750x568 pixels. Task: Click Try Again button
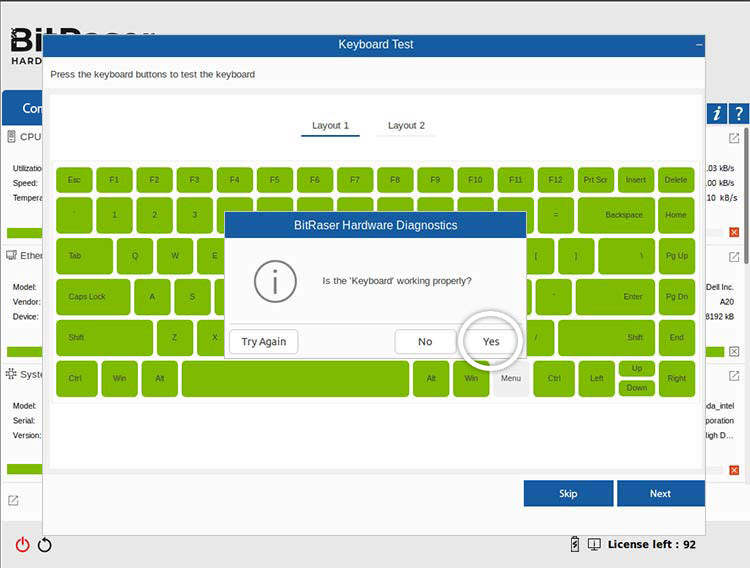pyautogui.click(x=264, y=341)
